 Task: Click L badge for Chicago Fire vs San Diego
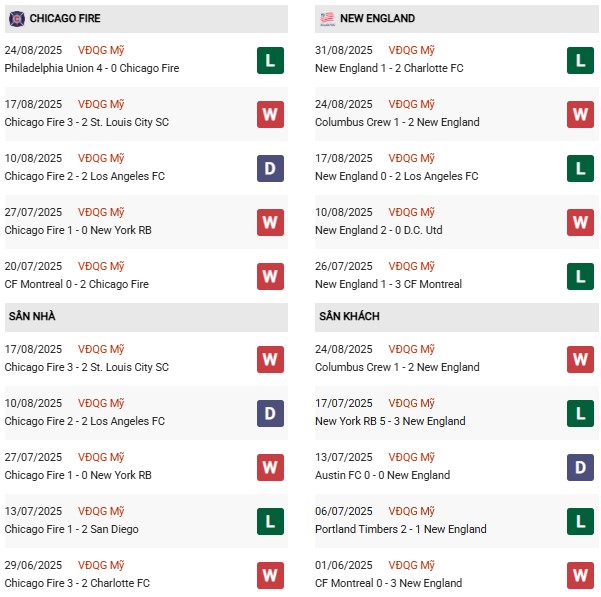point(270,522)
